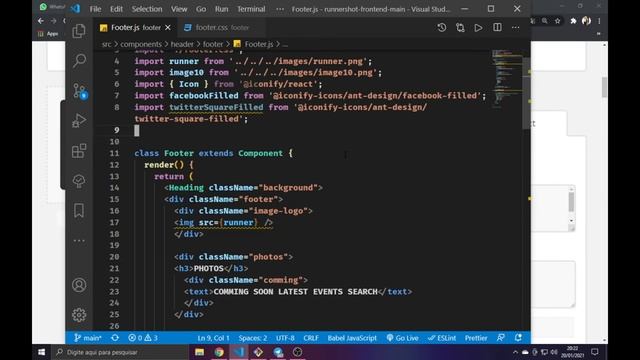Open the Terminal menu
This screenshot has height=360, width=640.
pos(251,9)
